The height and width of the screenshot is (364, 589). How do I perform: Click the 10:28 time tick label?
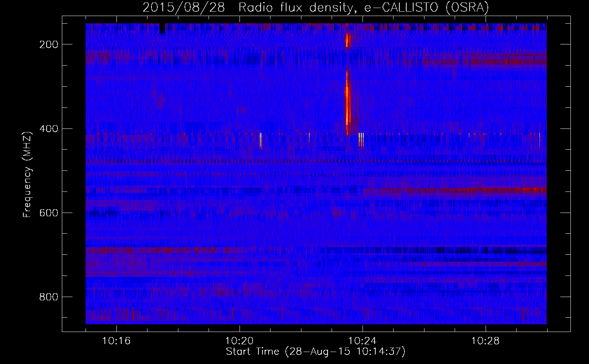[485, 341]
